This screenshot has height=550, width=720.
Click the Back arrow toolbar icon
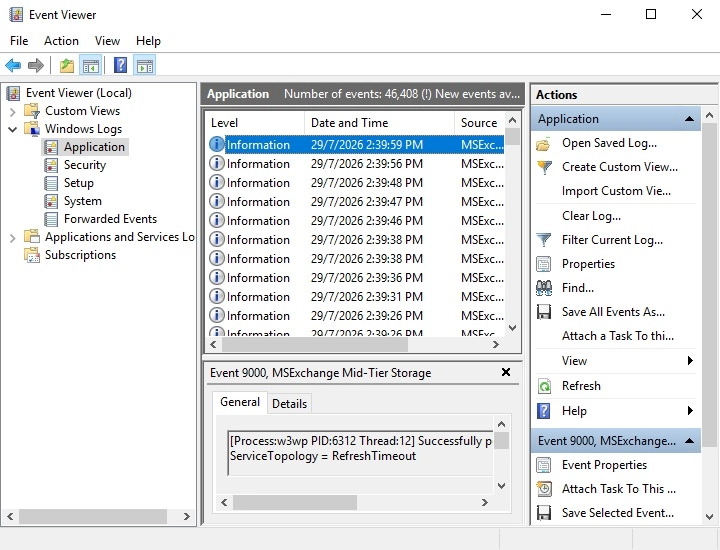click(x=13, y=66)
